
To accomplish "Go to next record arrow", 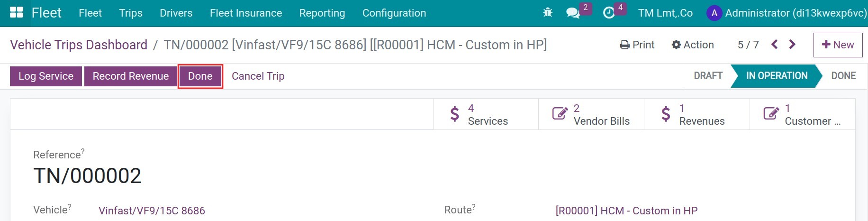I will 792,45.
